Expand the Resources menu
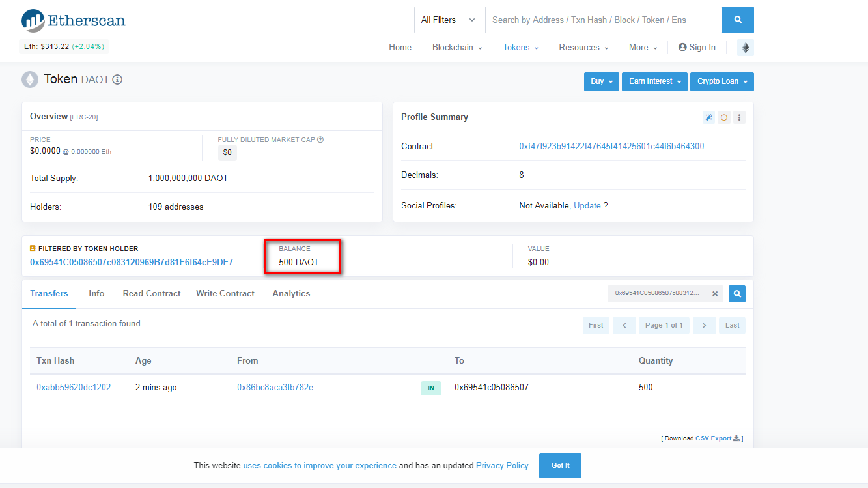This screenshot has width=868, height=488. coord(583,47)
